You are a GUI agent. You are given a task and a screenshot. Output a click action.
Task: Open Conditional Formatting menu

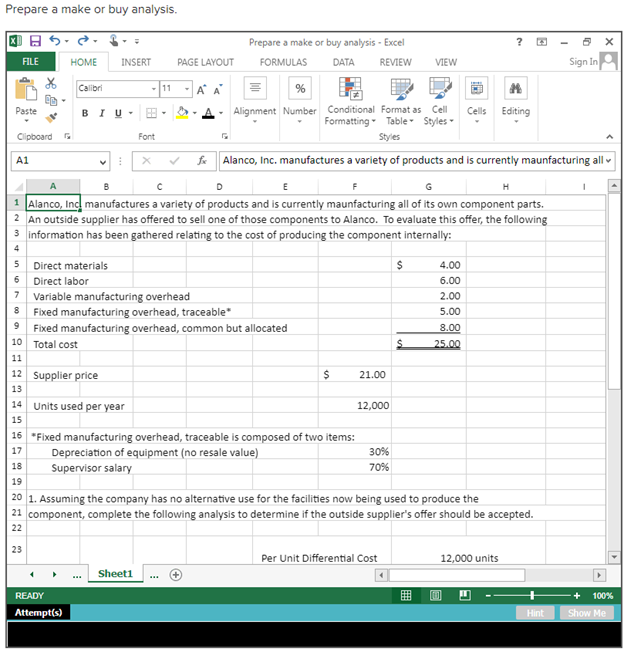pyautogui.click(x=350, y=101)
